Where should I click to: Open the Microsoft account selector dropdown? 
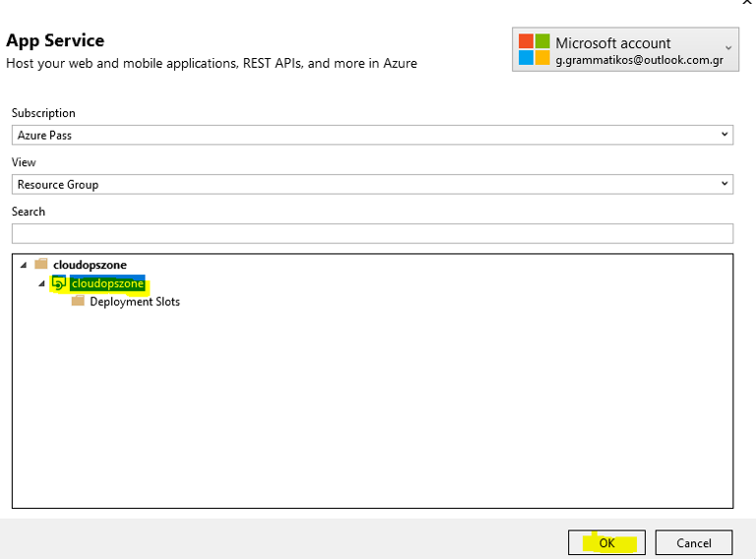point(625,49)
